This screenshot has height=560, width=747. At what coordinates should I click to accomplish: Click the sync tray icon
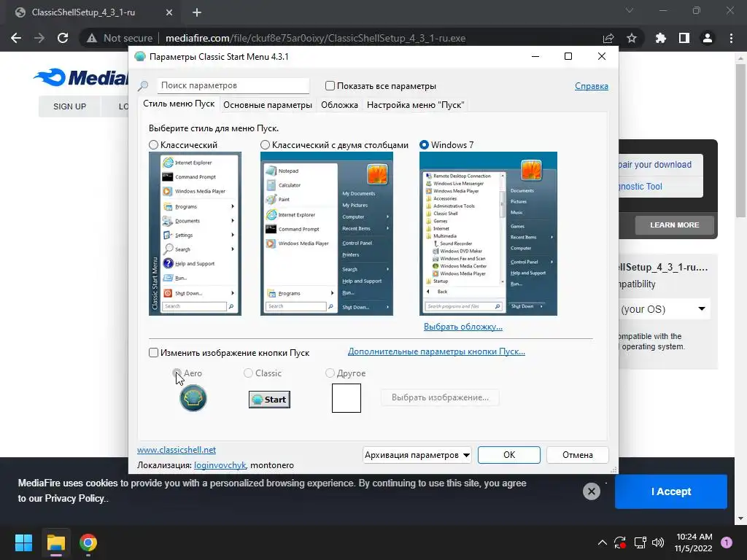620,542
